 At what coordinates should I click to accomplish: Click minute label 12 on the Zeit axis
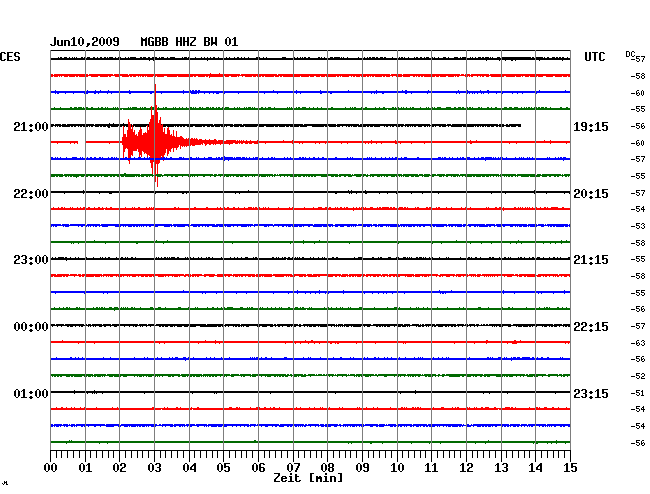tap(466, 468)
